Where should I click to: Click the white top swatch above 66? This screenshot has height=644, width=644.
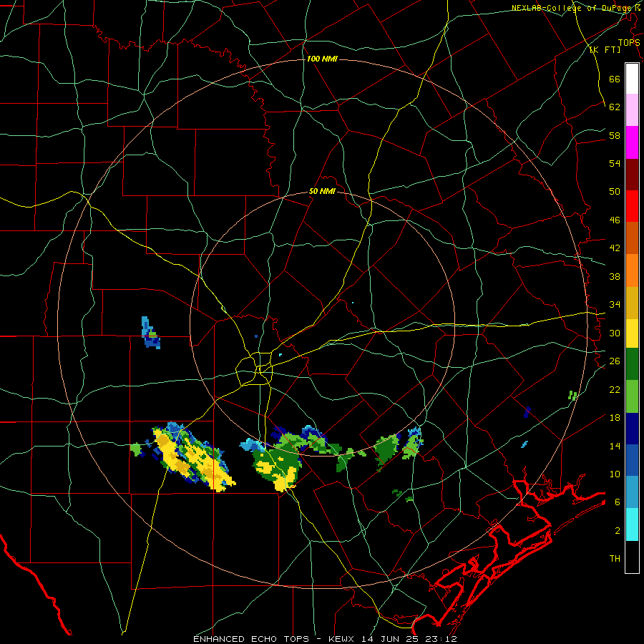click(632, 79)
